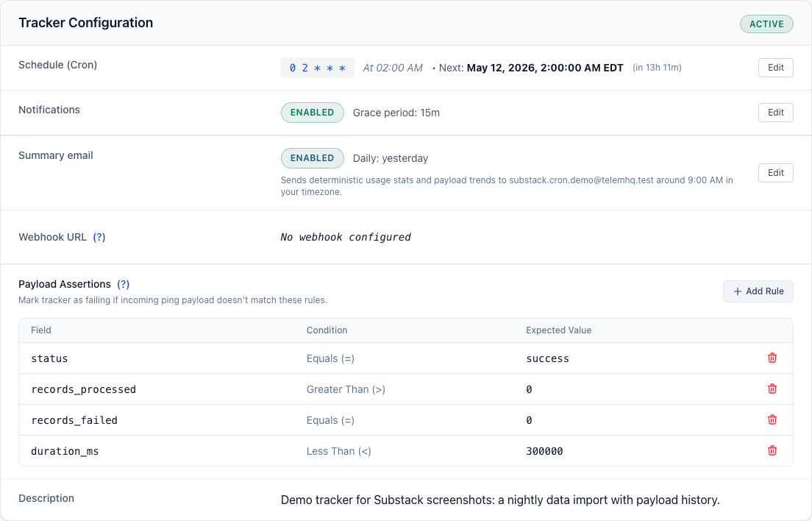This screenshot has height=521, width=812.
Task: Click the Payload Assertions heading
Action: click(65, 284)
